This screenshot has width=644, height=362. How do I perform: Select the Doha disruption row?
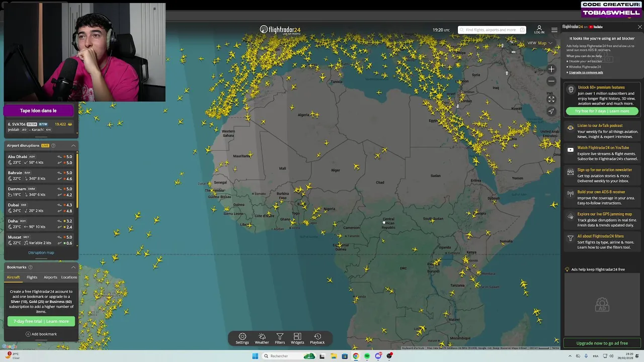(40, 224)
